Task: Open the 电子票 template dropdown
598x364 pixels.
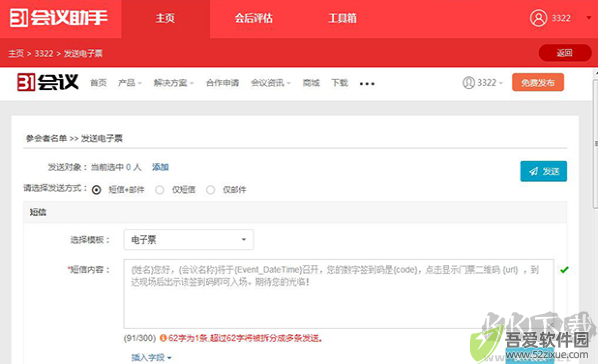Action: tap(189, 240)
